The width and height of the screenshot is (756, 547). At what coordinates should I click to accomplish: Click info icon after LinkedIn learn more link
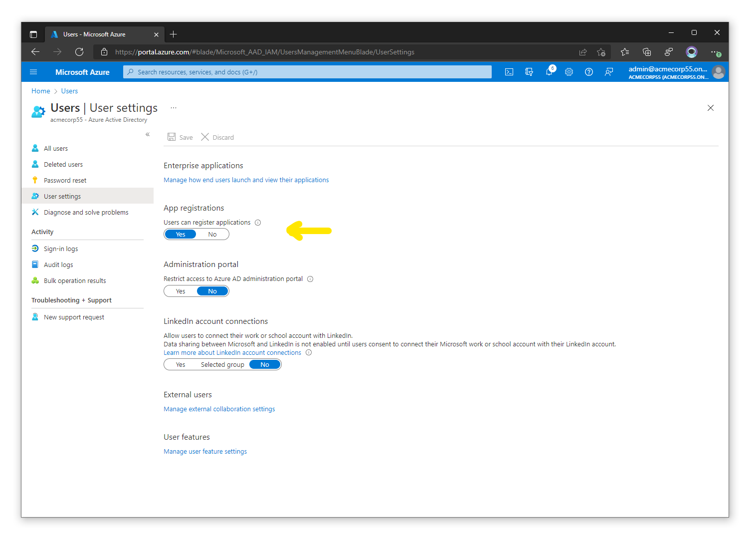pyautogui.click(x=309, y=353)
